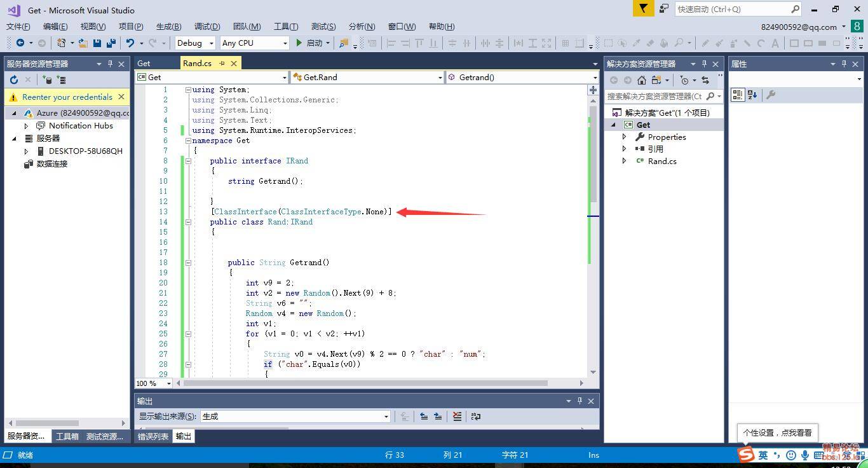This screenshot has height=468, width=868.
Task: Open the 文件(F) menu
Action: pyautogui.click(x=18, y=26)
